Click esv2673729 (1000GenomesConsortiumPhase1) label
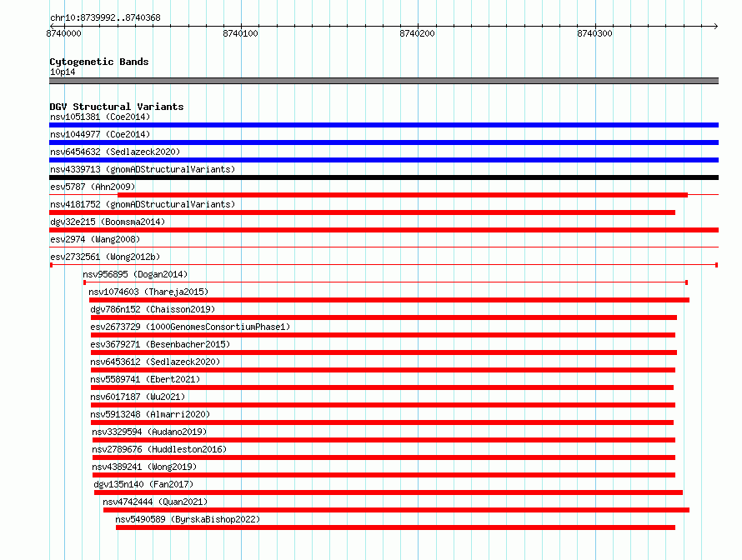The width and height of the screenshot is (742, 560). coord(190,327)
